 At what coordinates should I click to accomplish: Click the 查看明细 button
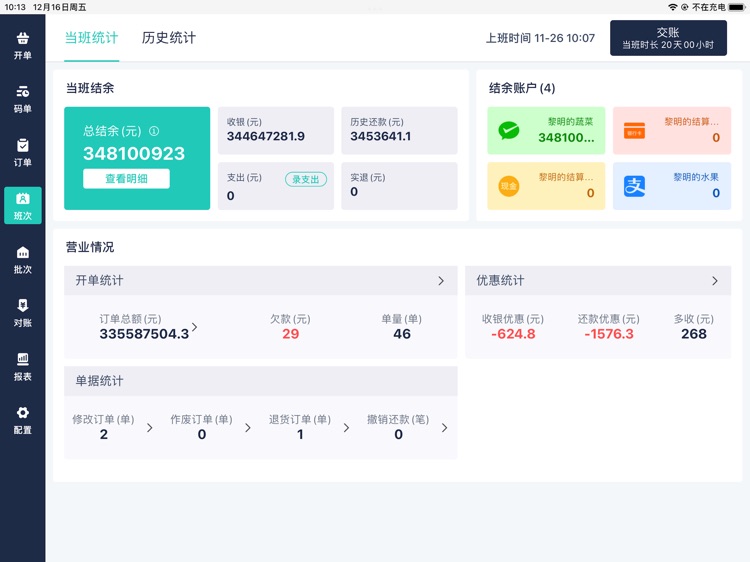pyautogui.click(x=126, y=178)
